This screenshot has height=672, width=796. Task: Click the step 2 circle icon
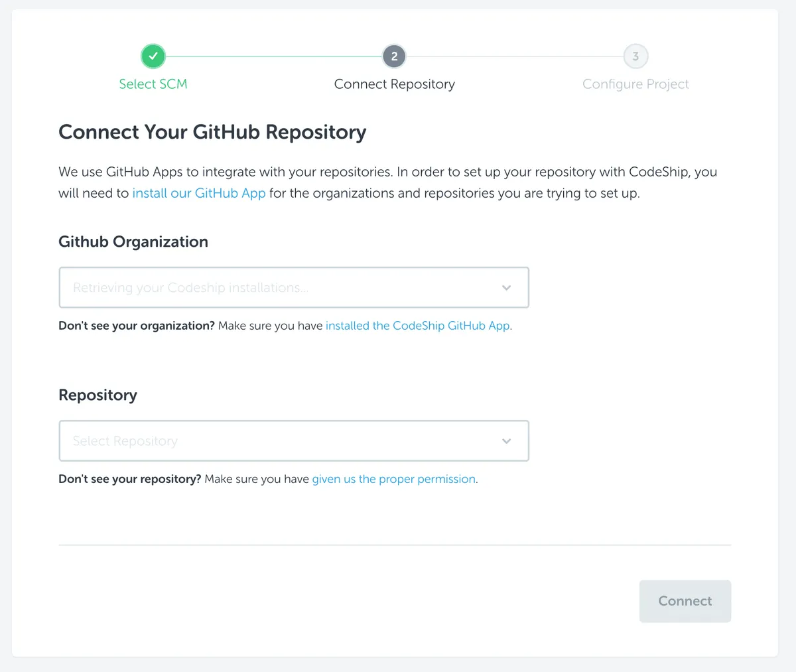click(x=394, y=56)
